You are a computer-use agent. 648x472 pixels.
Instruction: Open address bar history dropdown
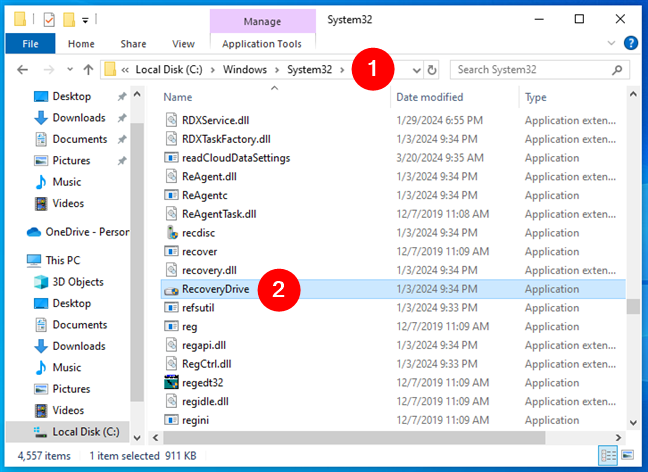pos(417,70)
